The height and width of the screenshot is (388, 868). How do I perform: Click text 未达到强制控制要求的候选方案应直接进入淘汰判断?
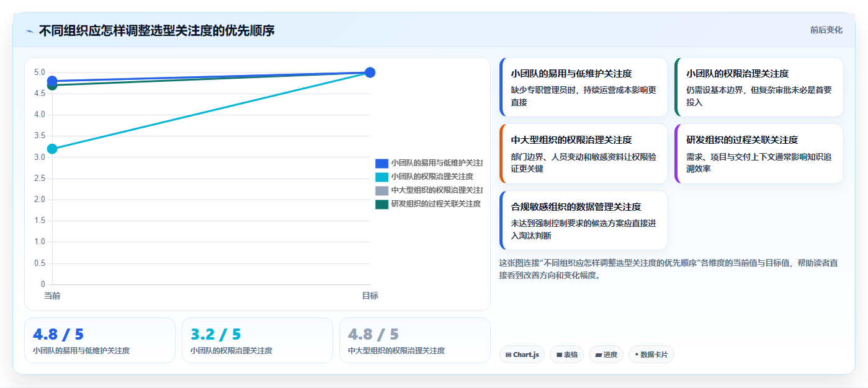pyautogui.click(x=583, y=229)
